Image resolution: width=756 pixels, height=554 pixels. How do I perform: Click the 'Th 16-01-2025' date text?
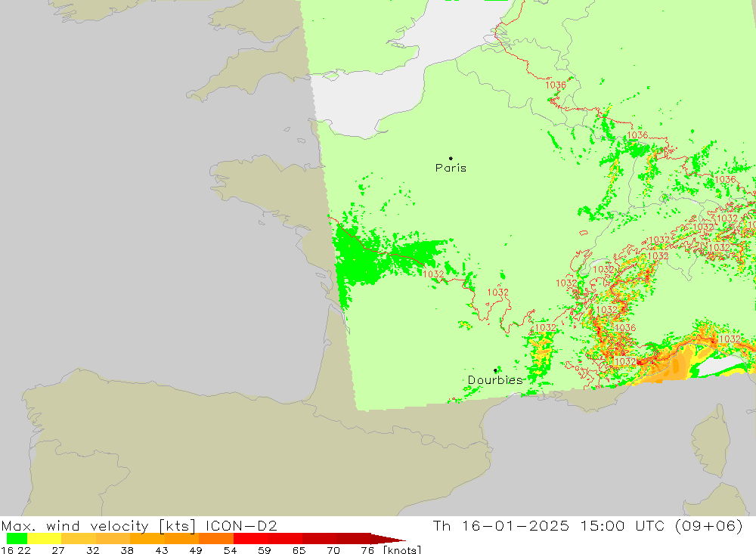point(501,525)
